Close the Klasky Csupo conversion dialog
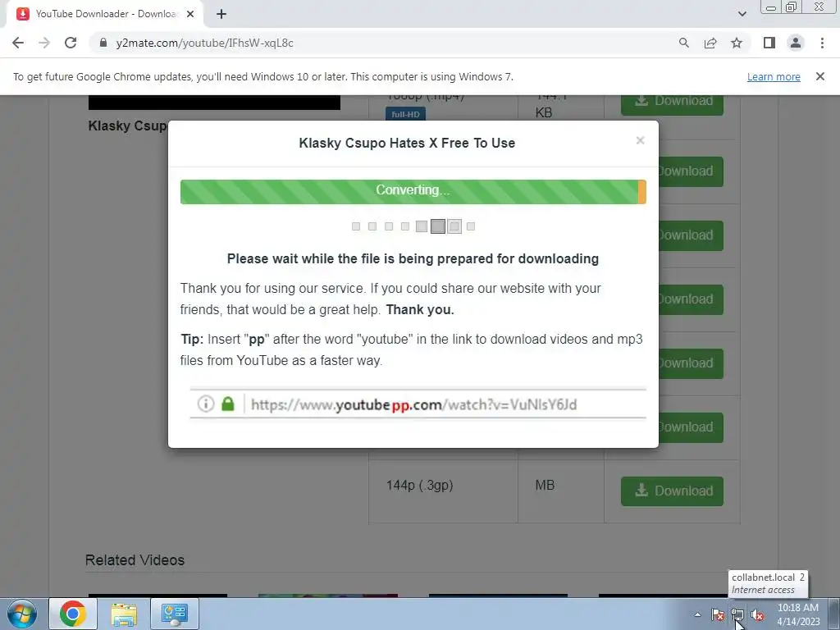This screenshot has height=630, width=840. (x=640, y=140)
